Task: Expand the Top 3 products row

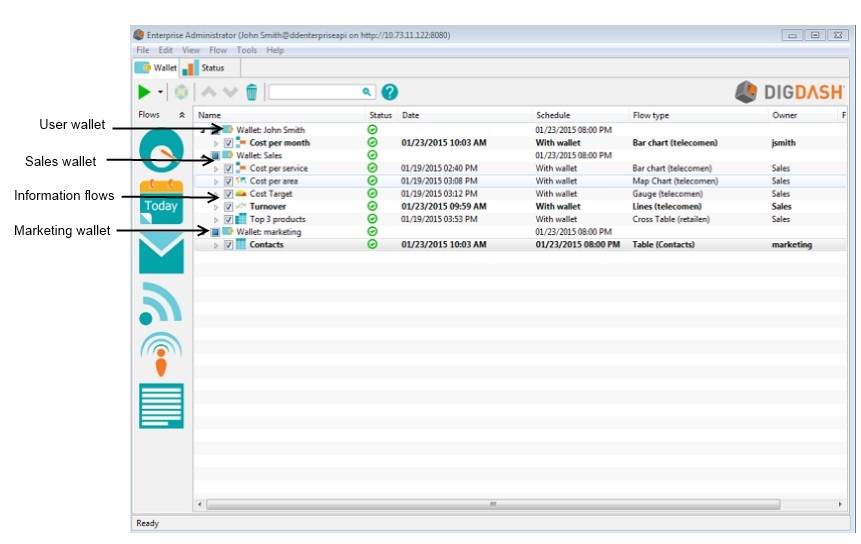Action: pos(216,220)
